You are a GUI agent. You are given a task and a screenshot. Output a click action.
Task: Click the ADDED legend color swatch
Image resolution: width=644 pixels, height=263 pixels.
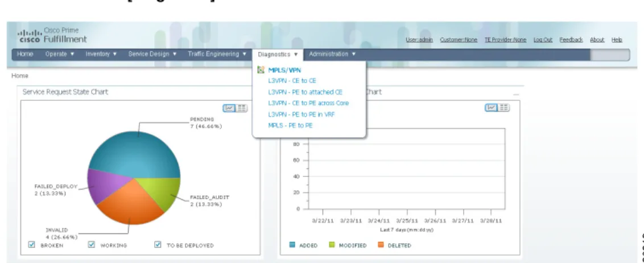coord(292,245)
